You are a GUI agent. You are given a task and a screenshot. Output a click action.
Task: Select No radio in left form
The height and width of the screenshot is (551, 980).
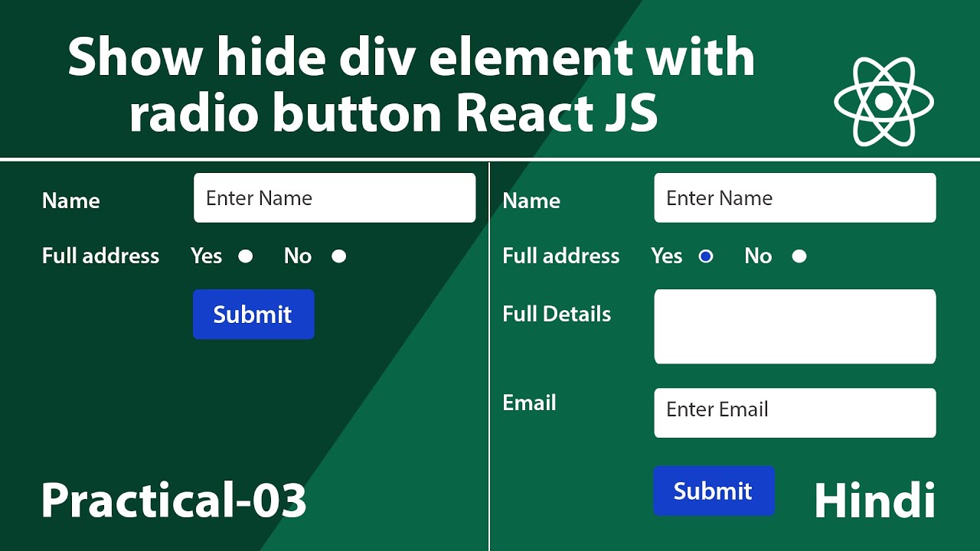(x=339, y=256)
